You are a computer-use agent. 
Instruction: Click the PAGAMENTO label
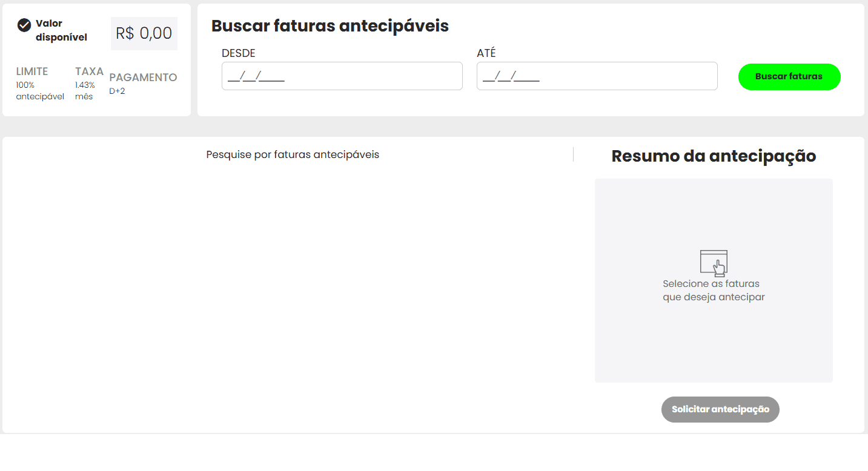[143, 77]
